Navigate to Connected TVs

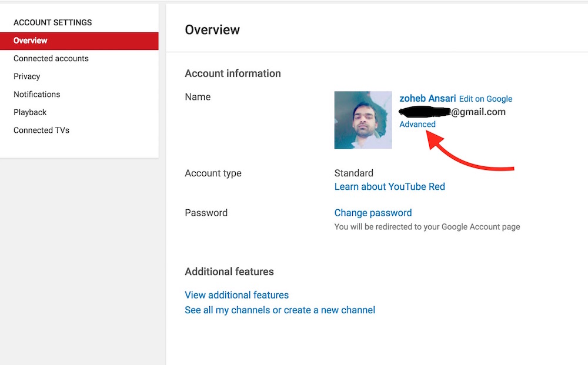[x=41, y=130]
